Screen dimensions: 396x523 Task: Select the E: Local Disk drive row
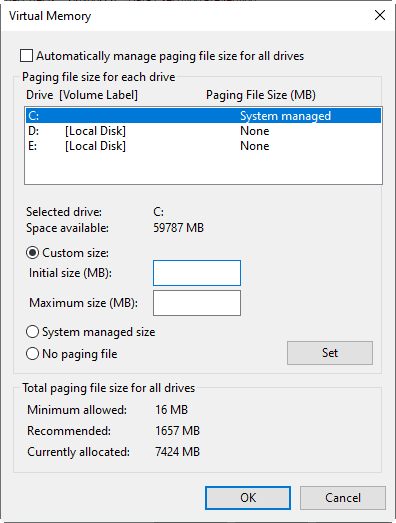pos(203,146)
